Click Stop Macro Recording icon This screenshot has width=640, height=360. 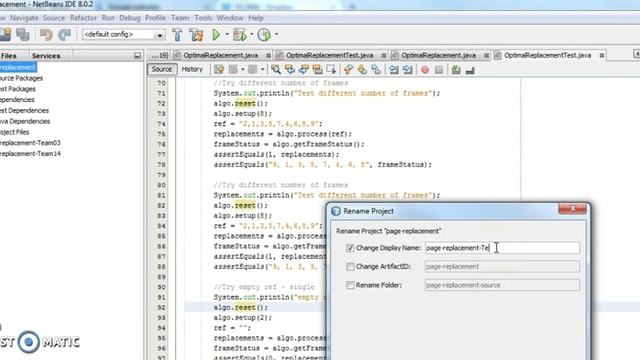click(439, 70)
